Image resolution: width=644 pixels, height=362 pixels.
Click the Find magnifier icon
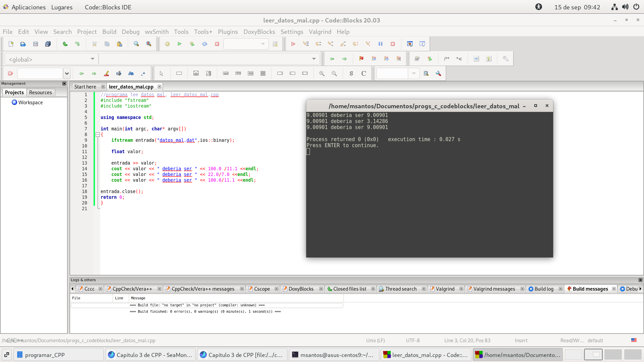[x=136, y=44]
